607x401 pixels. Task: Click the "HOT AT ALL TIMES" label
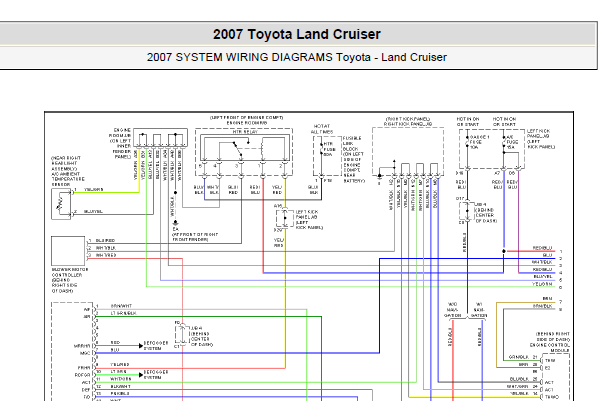(321, 129)
